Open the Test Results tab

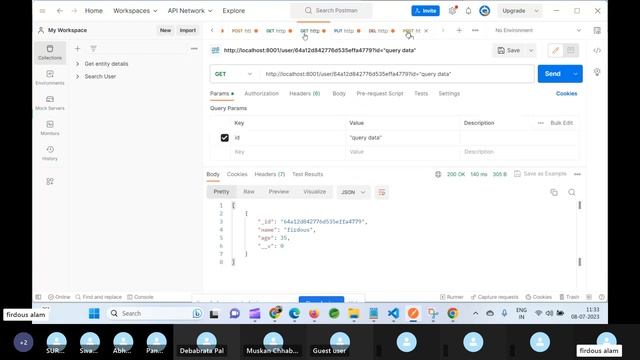(x=307, y=174)
